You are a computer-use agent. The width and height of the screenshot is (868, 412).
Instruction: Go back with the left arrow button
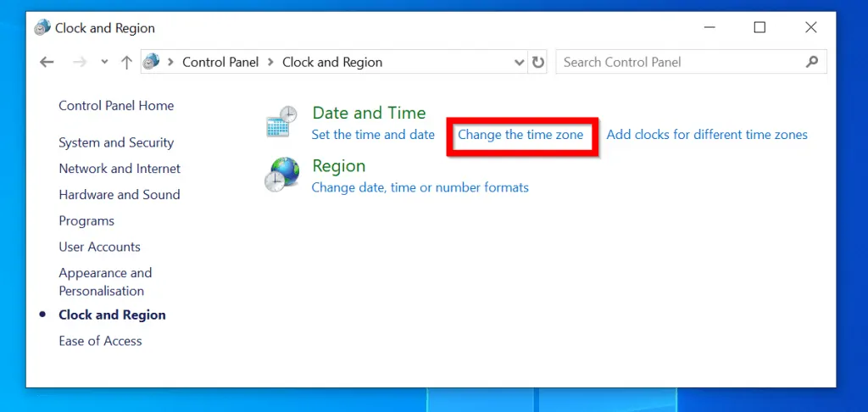point(47,62)
